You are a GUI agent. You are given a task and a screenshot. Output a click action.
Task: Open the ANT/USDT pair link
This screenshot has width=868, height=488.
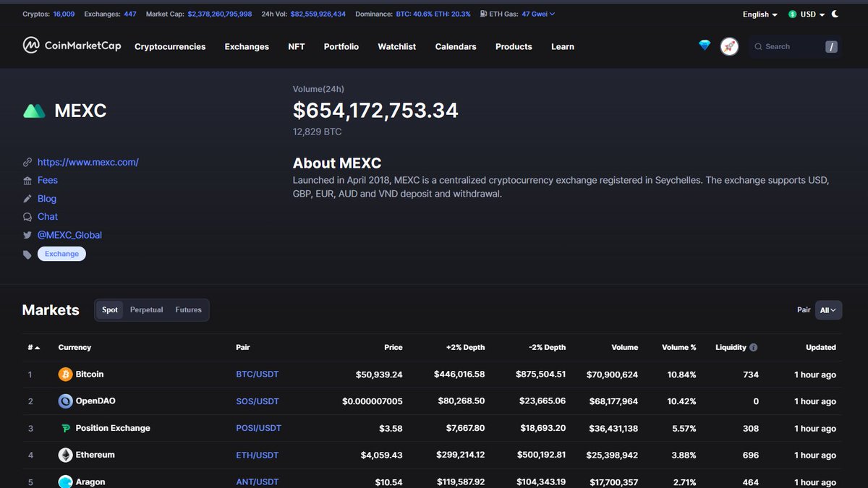pyautogui.click(x=258, y=481)
